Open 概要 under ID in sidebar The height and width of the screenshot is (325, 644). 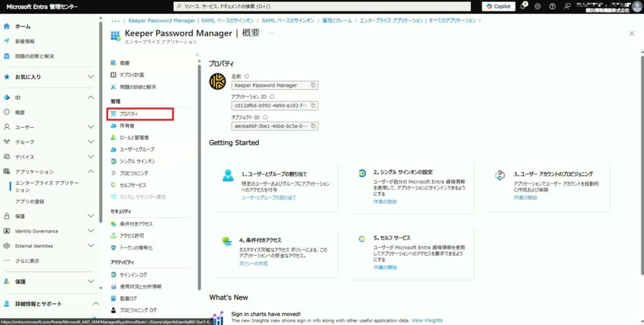point(20,113)
